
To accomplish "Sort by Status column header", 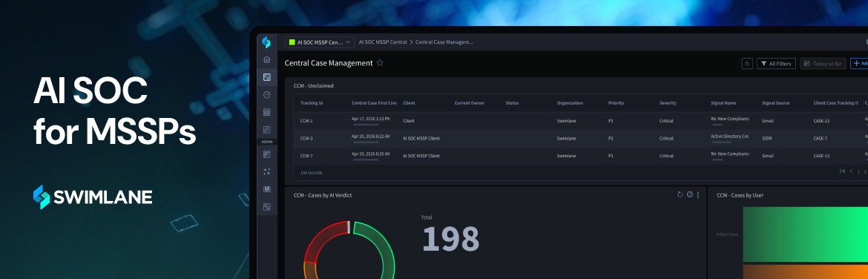I will [512, 103].
